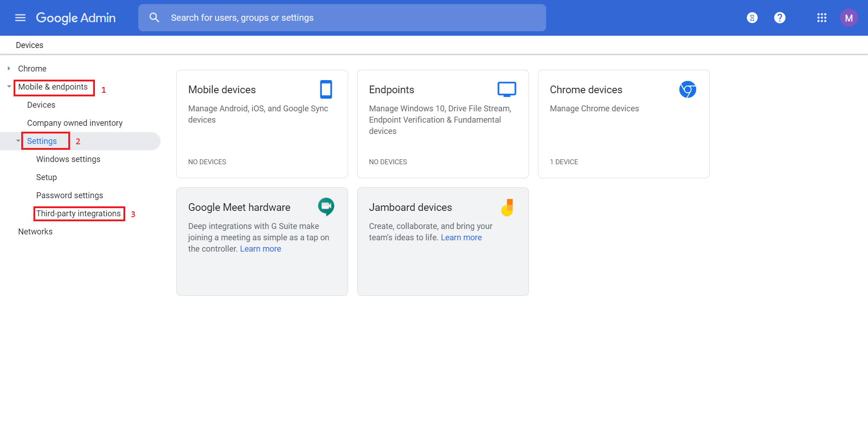
Task: Go to Company owned inventory
Action: coord(75,123)
